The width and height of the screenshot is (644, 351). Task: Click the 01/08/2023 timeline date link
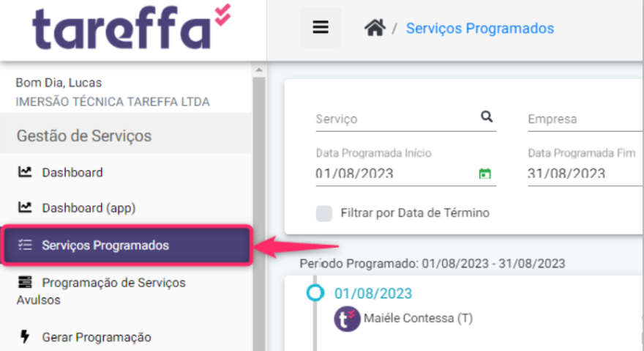(373, 293)
